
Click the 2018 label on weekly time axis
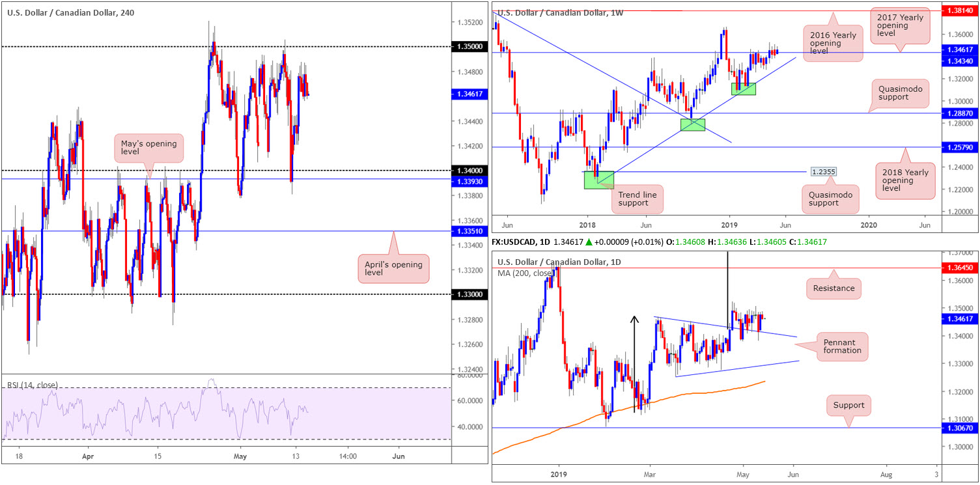coord(587,225)
